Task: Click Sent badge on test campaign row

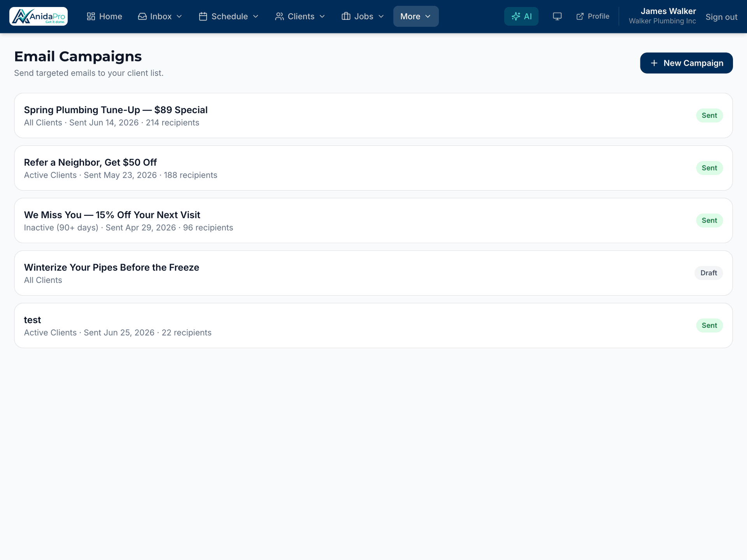Action: coord(709,325)
